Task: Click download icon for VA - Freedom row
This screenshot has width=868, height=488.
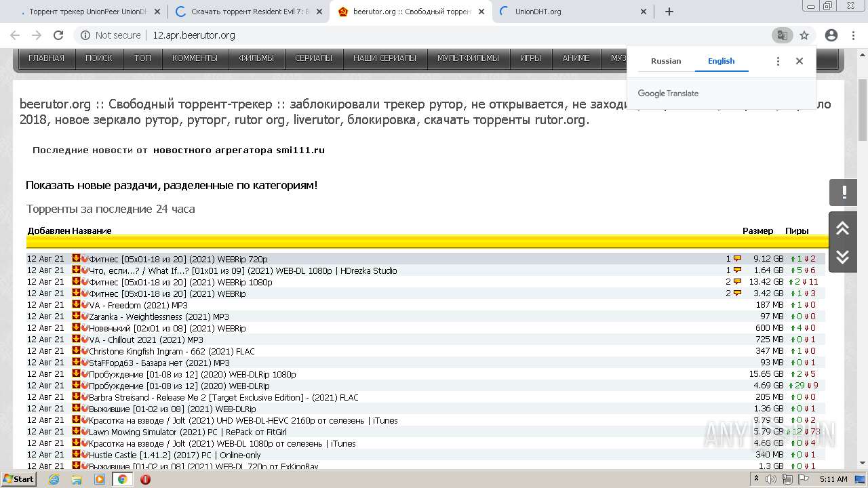Action: 76,304
